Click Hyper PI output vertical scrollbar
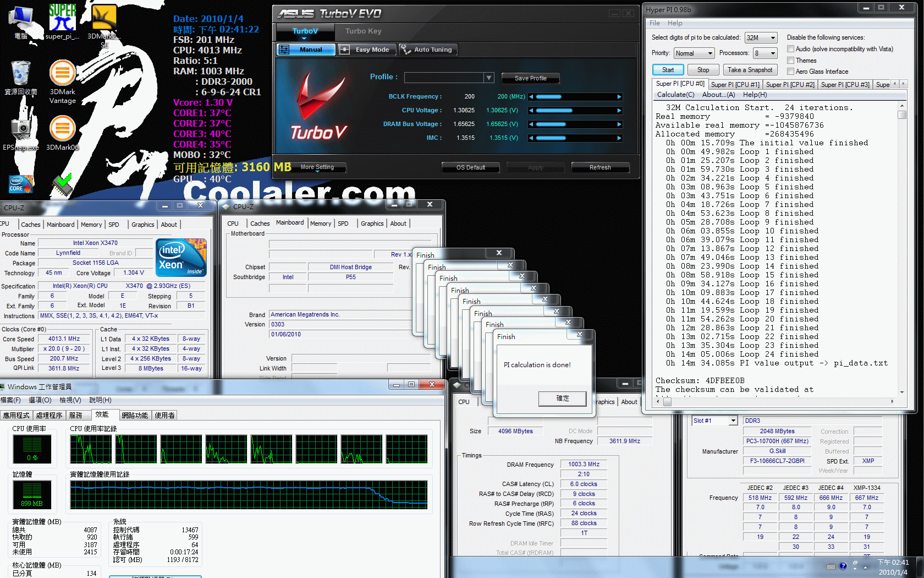This screenshot has width=924, height=578. pos(901,249)
